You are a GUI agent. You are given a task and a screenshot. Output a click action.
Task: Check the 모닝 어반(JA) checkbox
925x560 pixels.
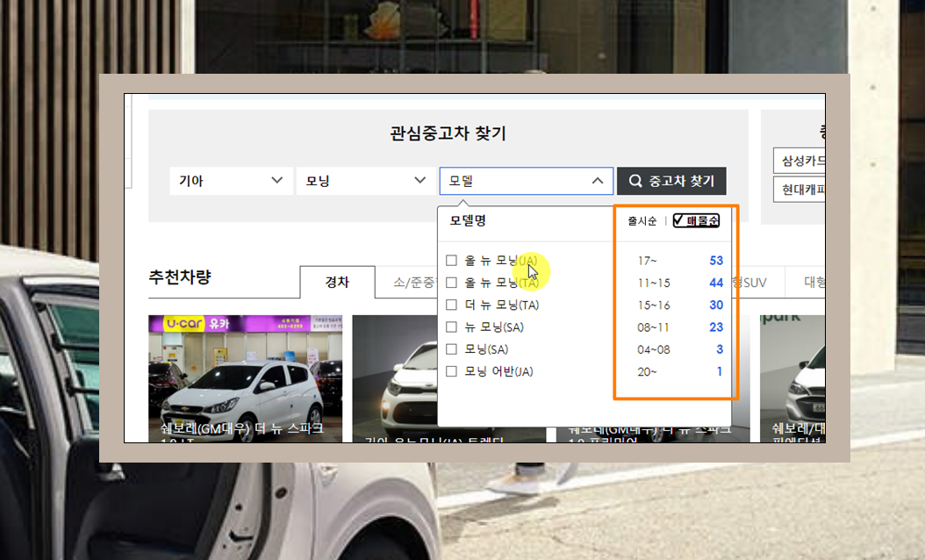click(x=451, y=371)
